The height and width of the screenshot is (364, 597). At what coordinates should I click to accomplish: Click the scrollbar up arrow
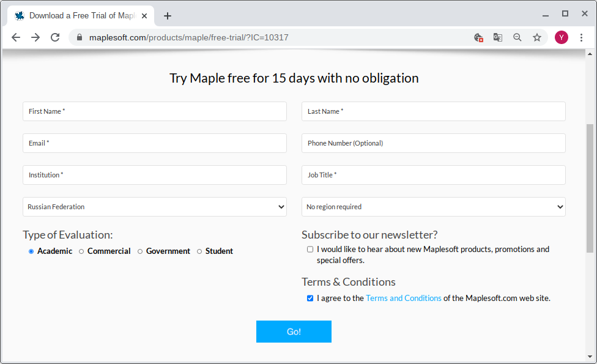[590, 54]
